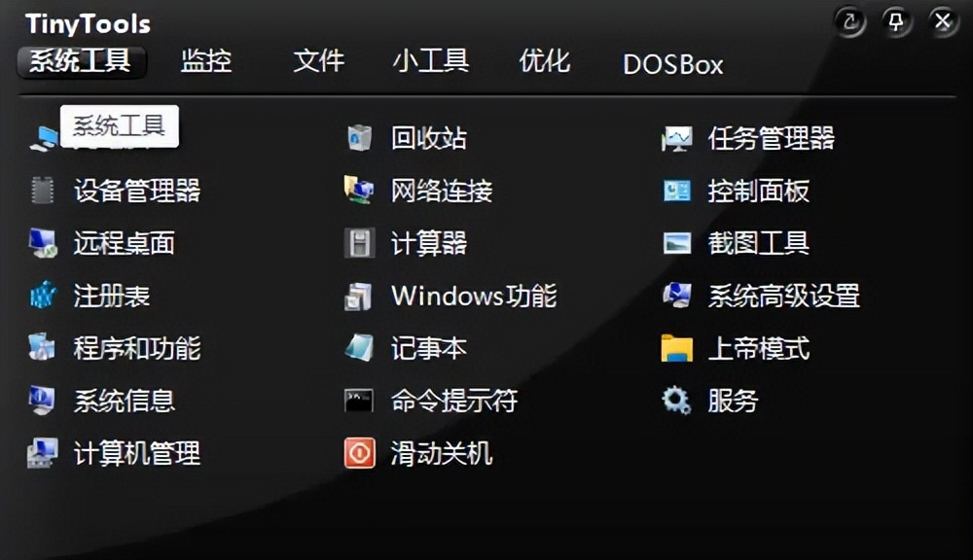
Task: Launch 远程桌面 from its monitor icon
Action: coord(43,242)
